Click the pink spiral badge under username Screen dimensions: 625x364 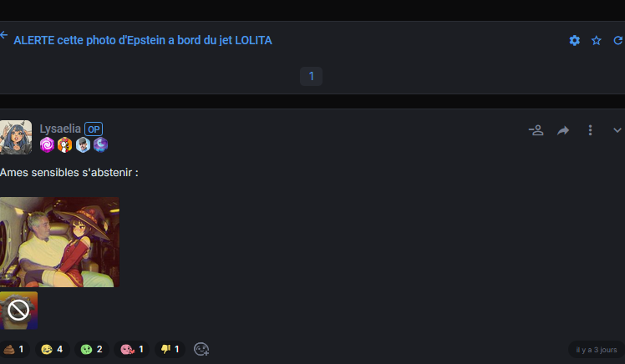tap(47, 145)
